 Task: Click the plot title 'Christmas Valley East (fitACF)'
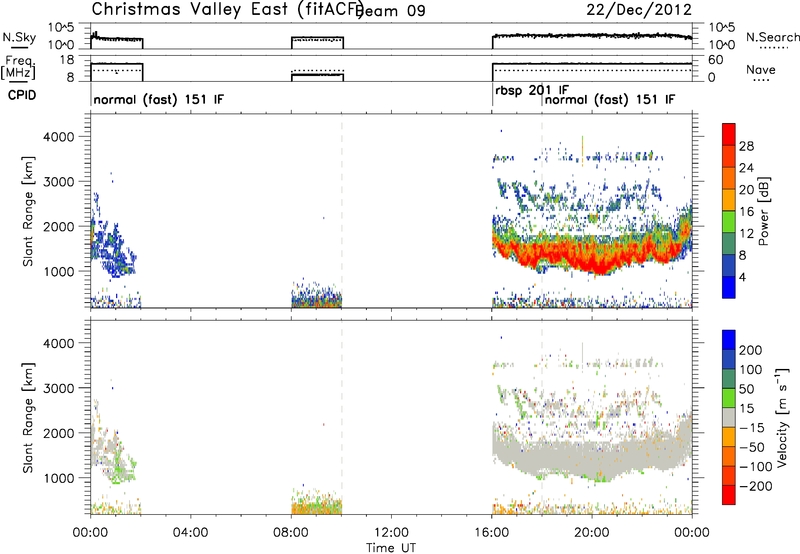click(228, 9)
